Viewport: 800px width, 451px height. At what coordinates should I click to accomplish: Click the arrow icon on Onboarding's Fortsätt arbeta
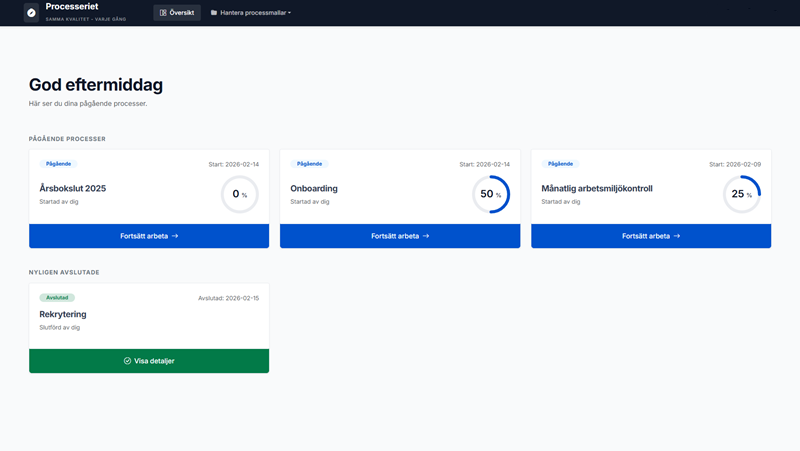click(426, 236)
